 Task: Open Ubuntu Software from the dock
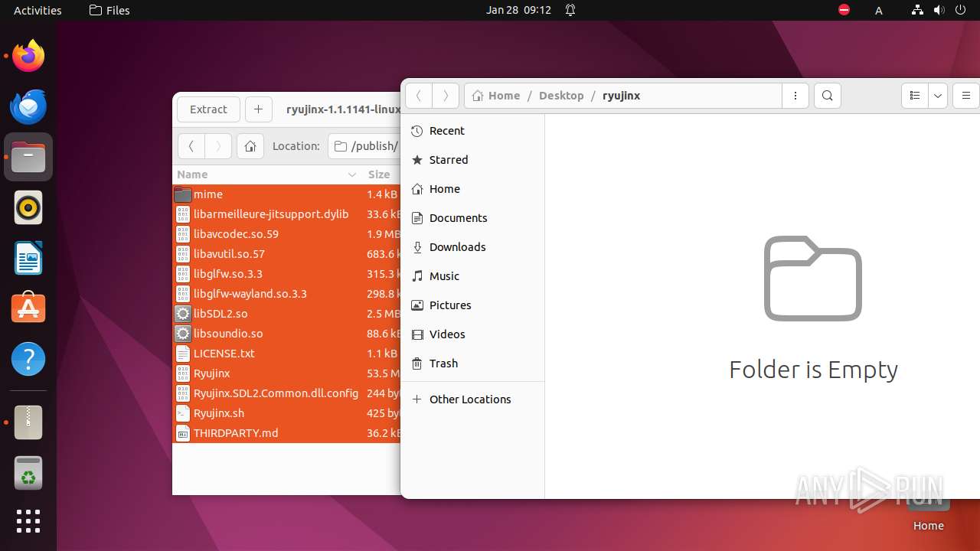click(28, 308)
